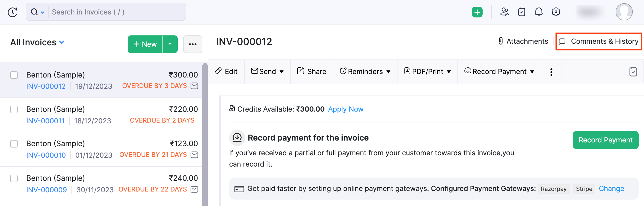Open the settings gear icon
The image size is (644, 206).
click(556, 12)
